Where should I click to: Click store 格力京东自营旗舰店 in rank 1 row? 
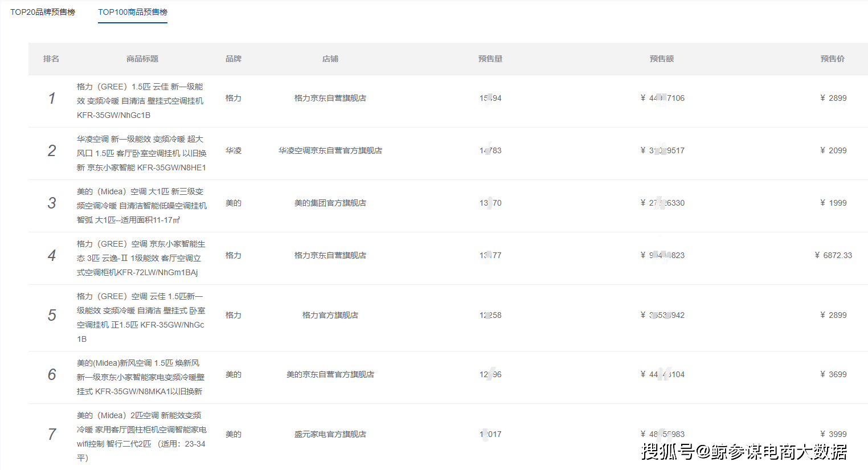330,98
